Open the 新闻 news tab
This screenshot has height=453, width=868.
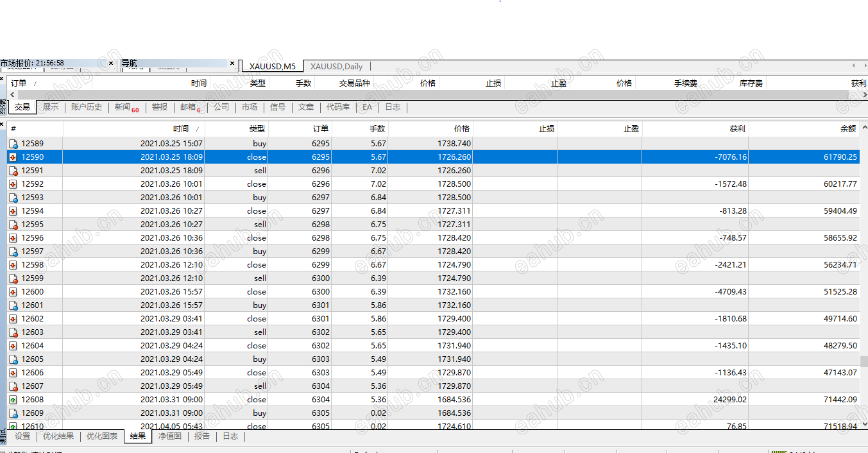pyautogui.click(x=126, y=107)
